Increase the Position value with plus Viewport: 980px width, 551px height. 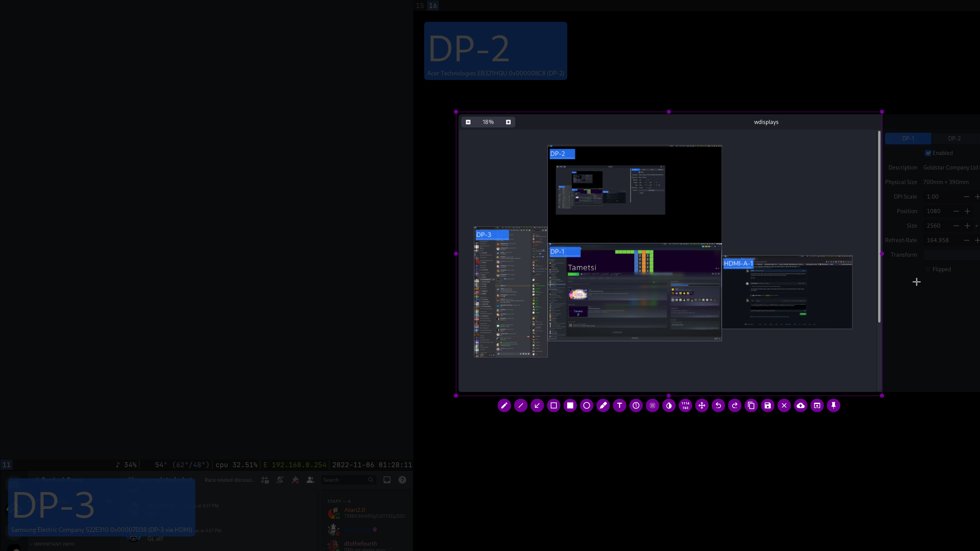[x=967, y=211]
